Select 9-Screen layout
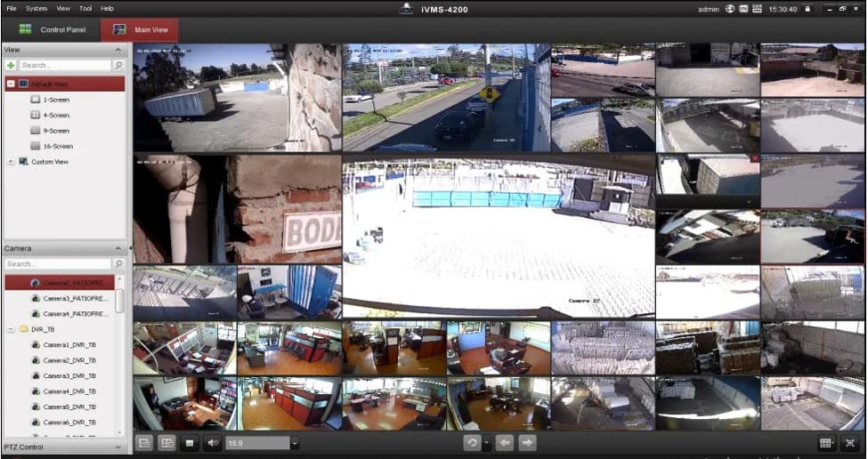 click(56, 131)
